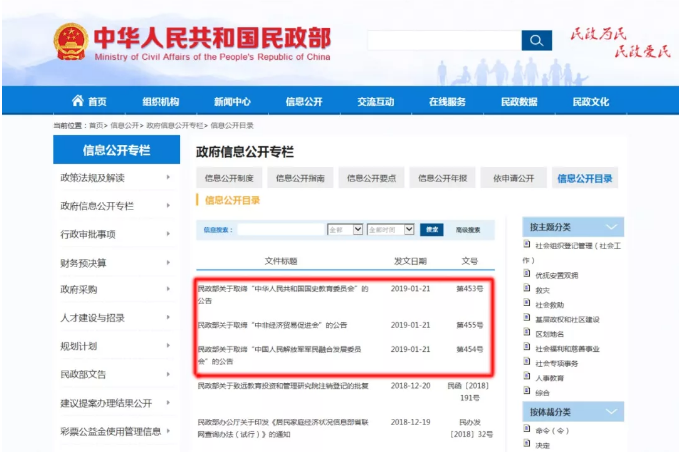Click 首页 link in breadcrumb
The width and height of the screenshot is (685, 452).
tap(96, 125)
